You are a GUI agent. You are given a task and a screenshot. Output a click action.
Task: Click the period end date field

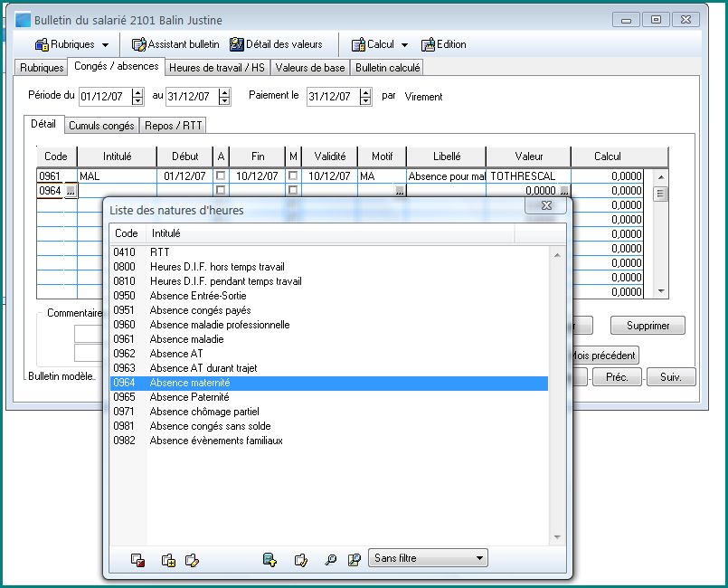[192, 97]
